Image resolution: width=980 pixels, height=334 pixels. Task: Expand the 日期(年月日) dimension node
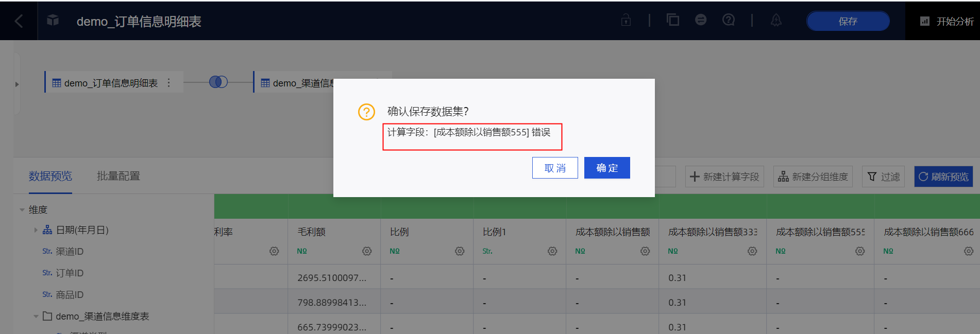click(36, 230)
